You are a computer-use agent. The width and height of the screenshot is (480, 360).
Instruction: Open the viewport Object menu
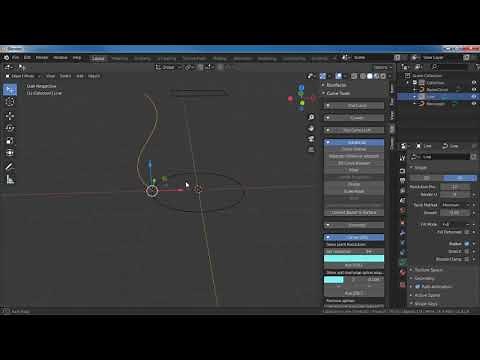tap(94, 76)
